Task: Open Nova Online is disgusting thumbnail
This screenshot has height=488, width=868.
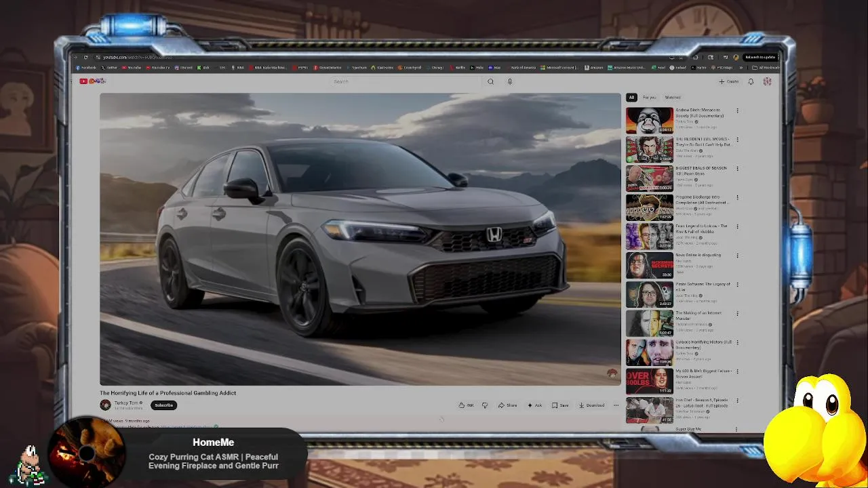Action: [x=650, y=266]
